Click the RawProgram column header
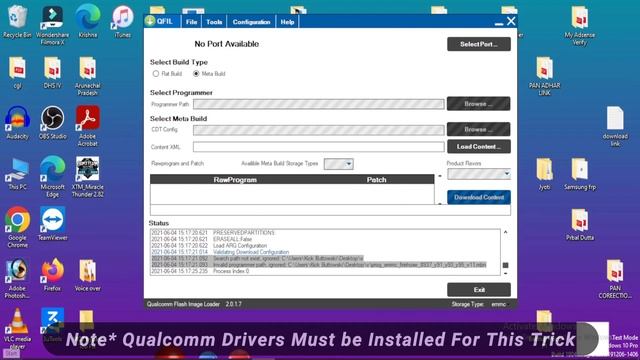The height and width of the screenshot is (360, 640). pos(235,180)
